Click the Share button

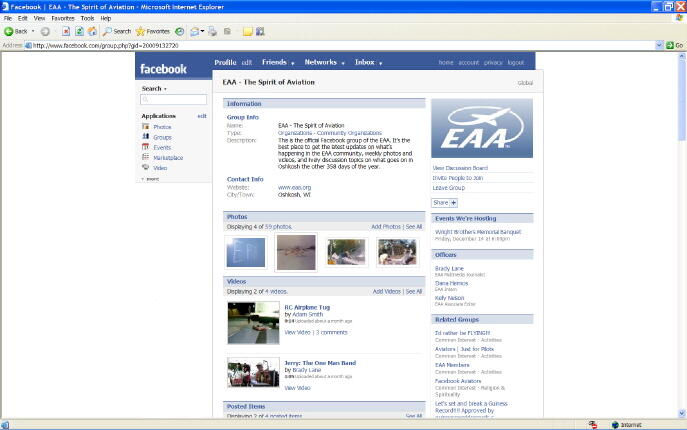[444, 203]
